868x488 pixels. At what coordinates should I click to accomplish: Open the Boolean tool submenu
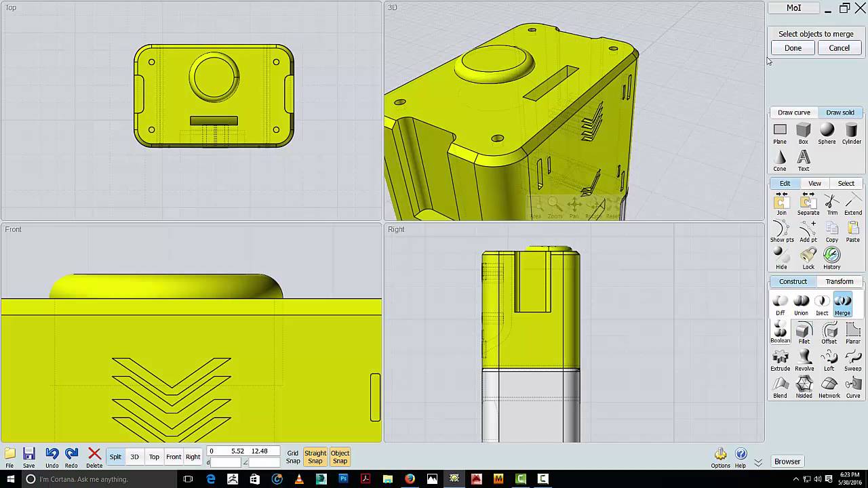(x=780, y=333)
